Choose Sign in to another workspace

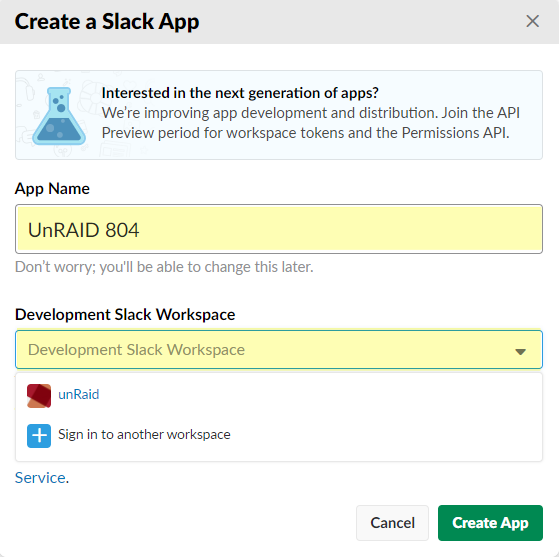click(x=279, y=435)
